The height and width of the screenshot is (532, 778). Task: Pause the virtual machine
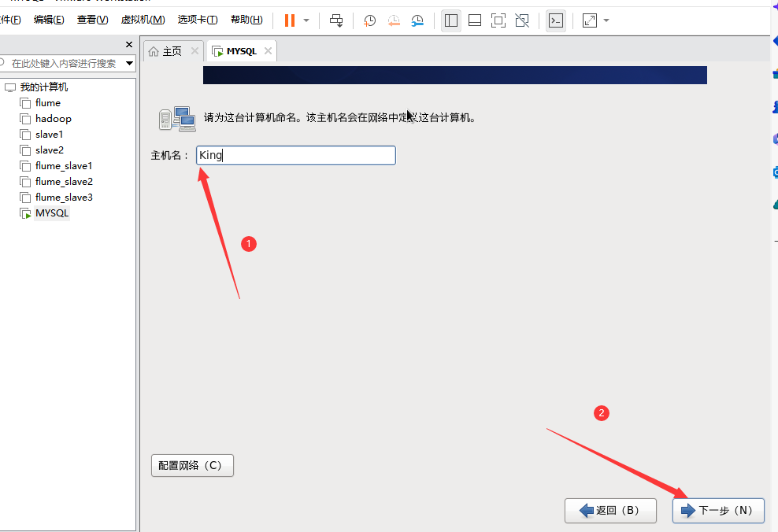[x=290, y=20]
